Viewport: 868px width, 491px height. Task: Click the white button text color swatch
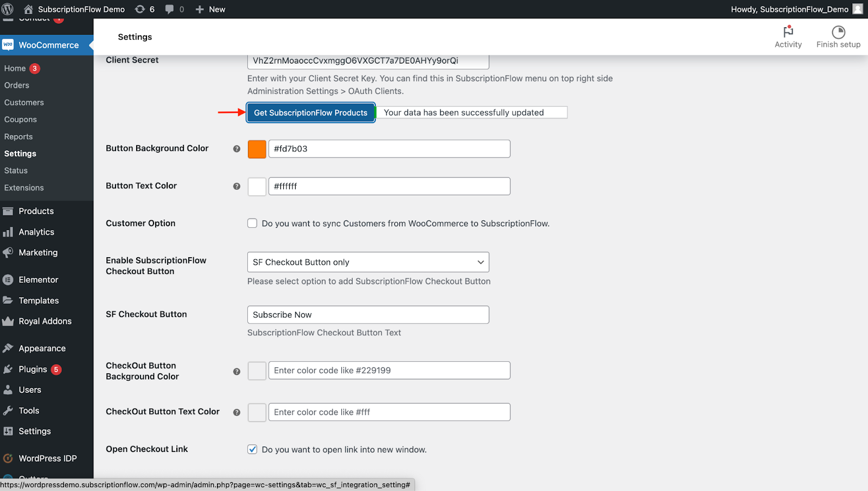[257, 186]
